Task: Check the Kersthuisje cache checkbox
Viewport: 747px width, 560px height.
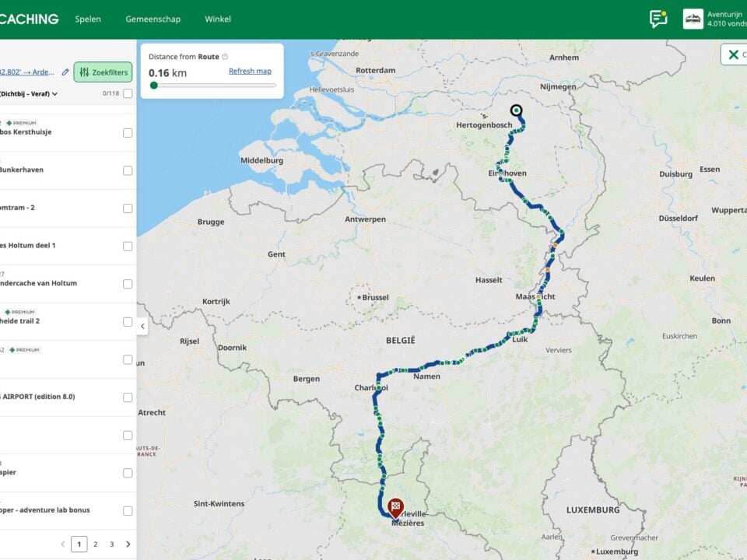Action: pyautogui.click(x=128, y=132)
